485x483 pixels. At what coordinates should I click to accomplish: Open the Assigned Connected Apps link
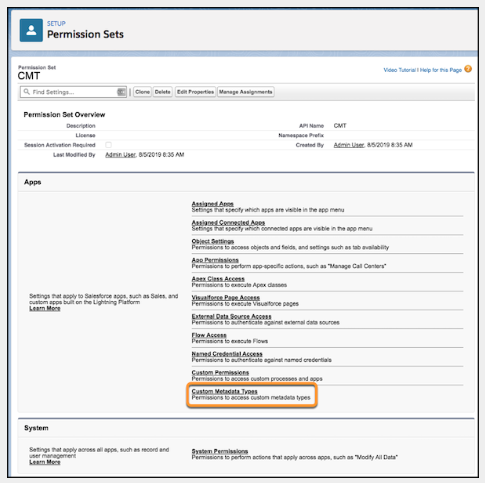click(x=228, y=222)
